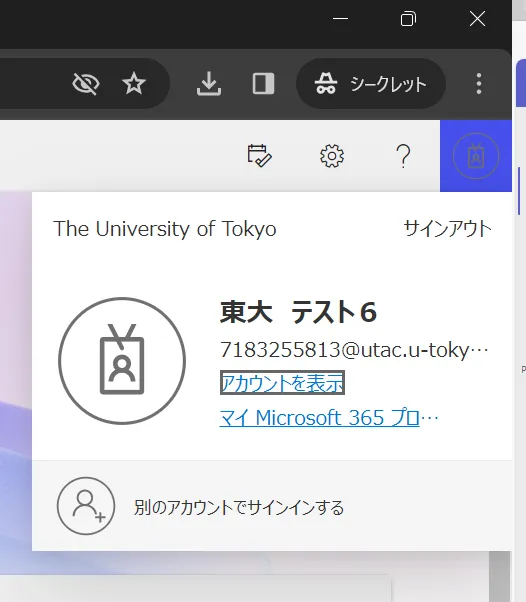
Task: Toggle the browser side panel icon
Action: point(263,83)
